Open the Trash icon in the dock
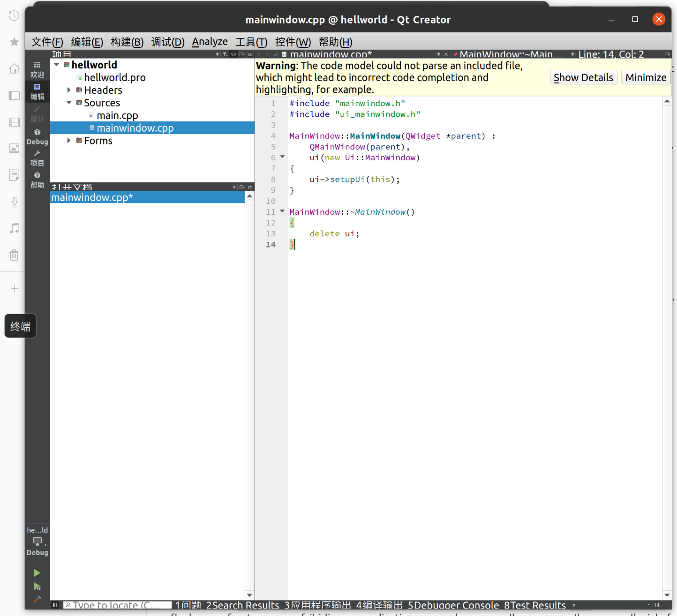The image size is (677, 616). coord(14,255)
